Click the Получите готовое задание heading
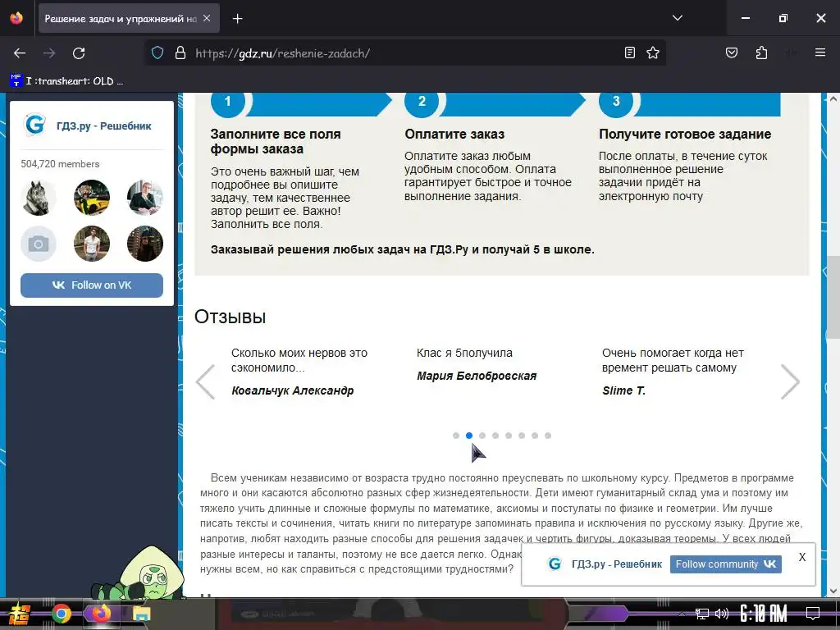The height and width of the screenshot is (630, 840). (x=685, y=134)
